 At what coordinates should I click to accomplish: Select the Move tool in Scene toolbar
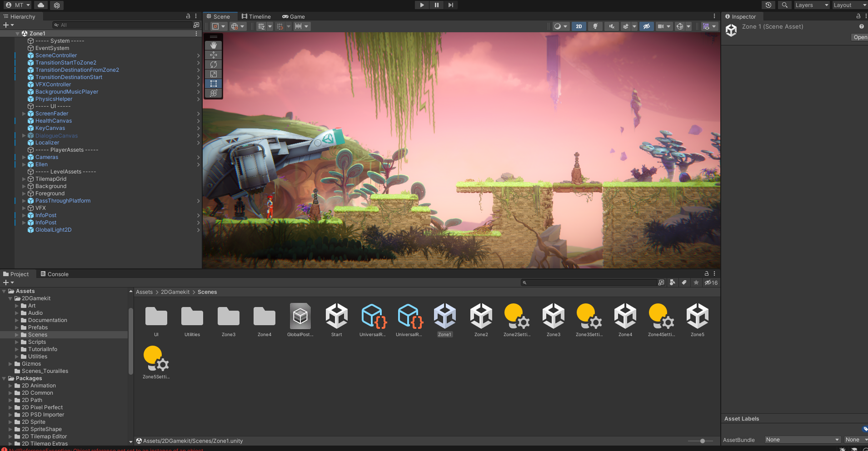(214, 55)
